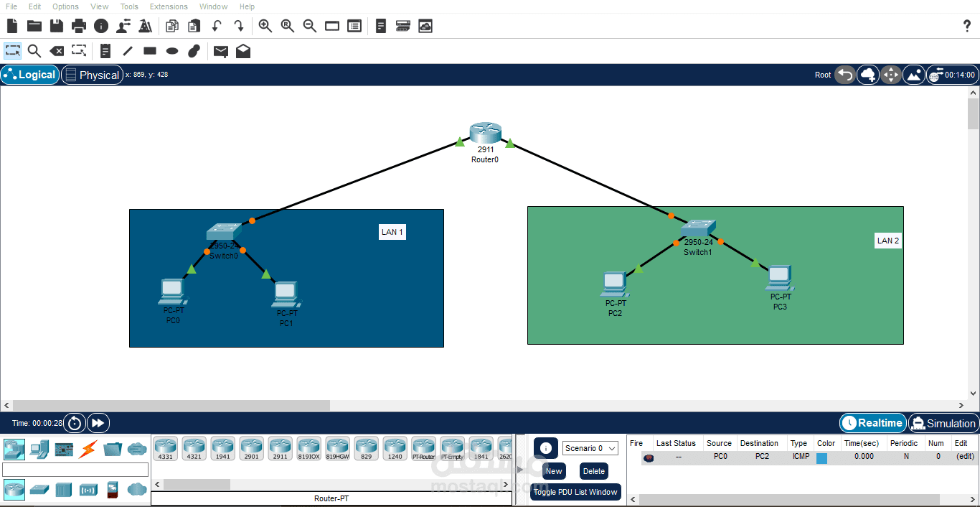Open the Scenario 0 dropdown
The width and height of the screenshot is (980, 507).
click(590, 448)
